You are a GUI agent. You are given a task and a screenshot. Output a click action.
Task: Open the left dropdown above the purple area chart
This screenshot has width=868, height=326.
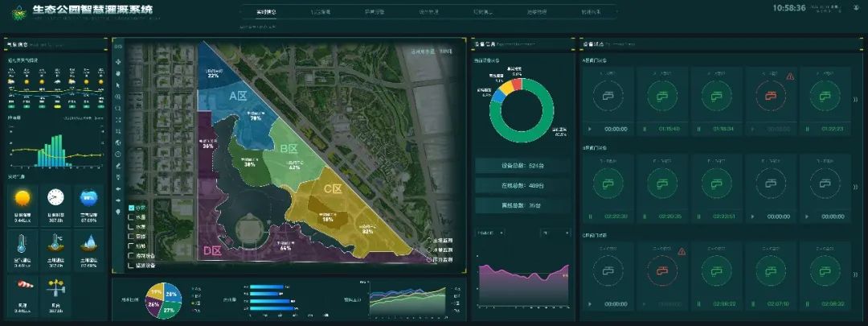click(x=489, y=233)
